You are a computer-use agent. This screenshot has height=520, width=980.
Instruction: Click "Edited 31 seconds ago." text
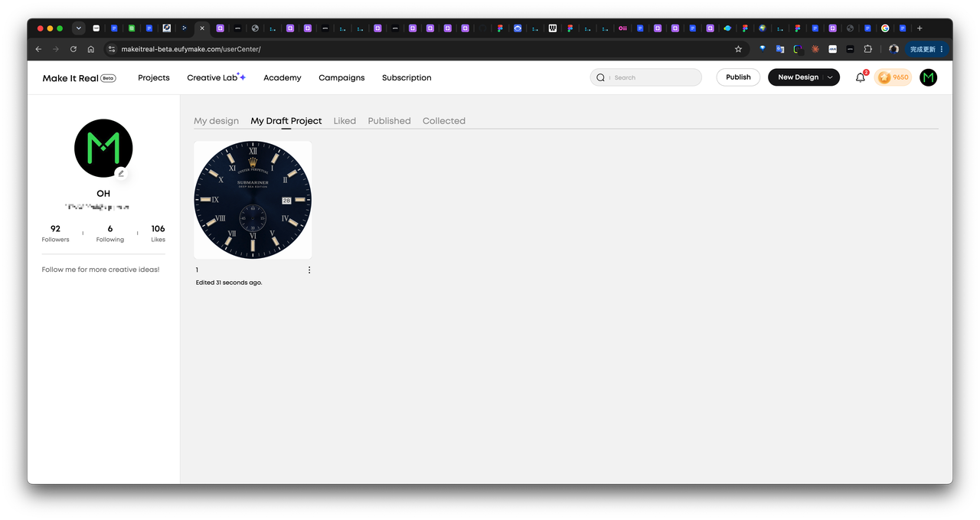coord(229,283)
